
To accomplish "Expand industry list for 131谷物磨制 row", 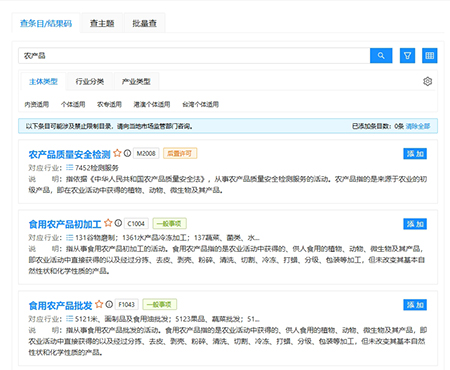I will (69, 238).
